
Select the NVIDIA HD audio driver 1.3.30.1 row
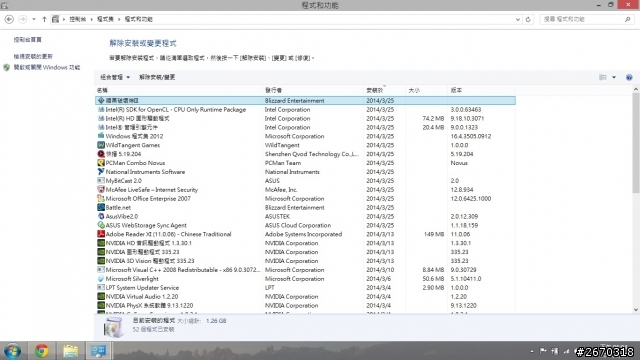(305, 243)
